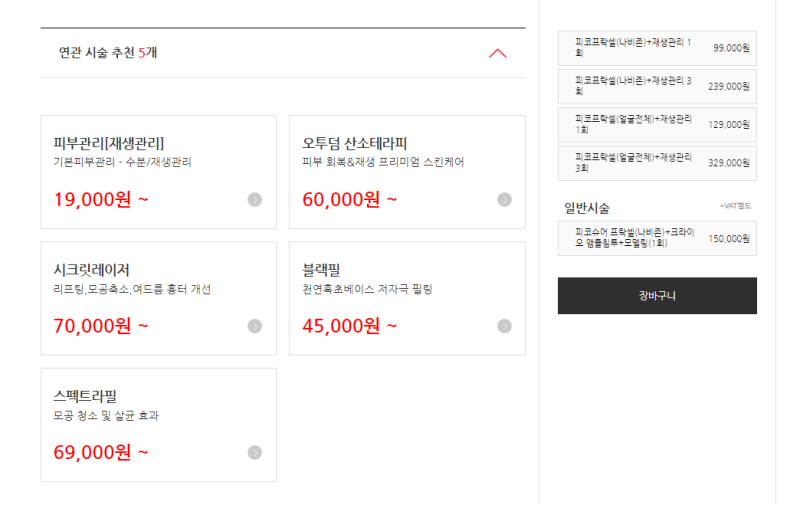Click arrow icon on 시크릿레이저 card

pyautogui.click(x=255, y=326)
